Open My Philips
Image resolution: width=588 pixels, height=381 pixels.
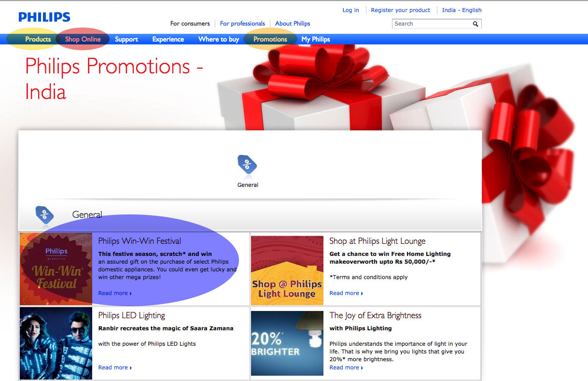(x=316, y=39)
